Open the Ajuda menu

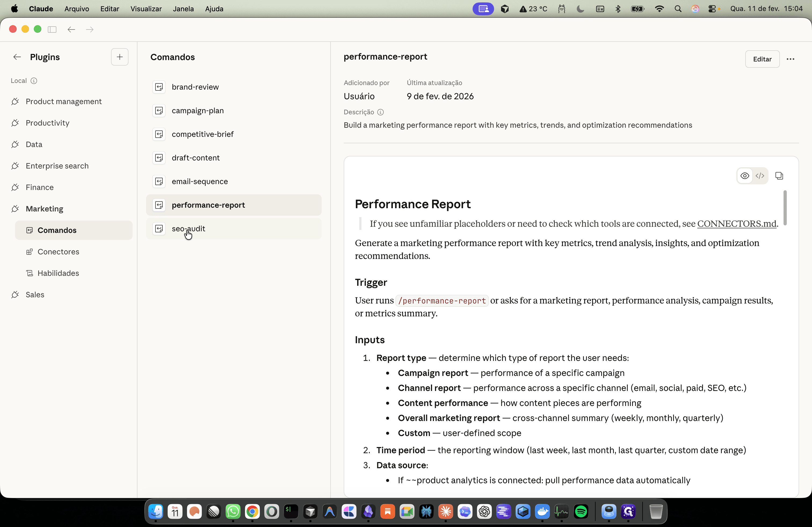214,9
